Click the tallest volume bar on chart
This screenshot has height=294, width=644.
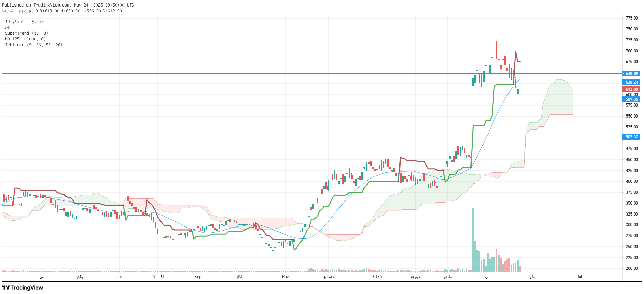473,240
